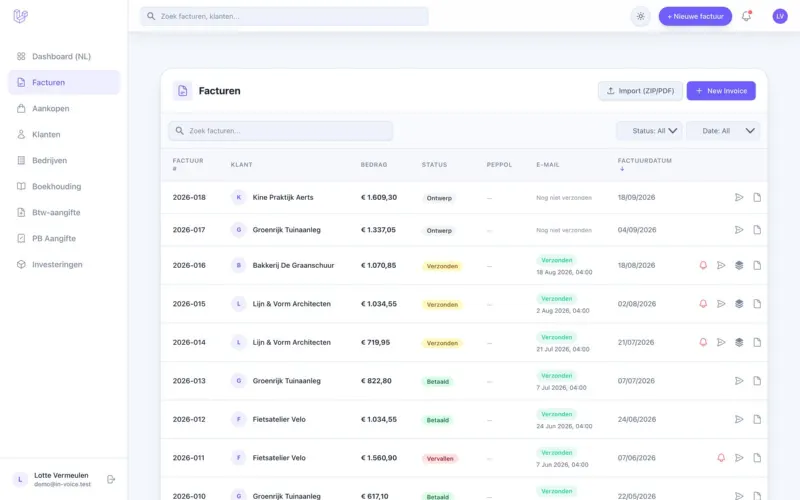Open client Bakkerij De Graanschuur
The width and height of the screenshot is (800, 500).
293,265
